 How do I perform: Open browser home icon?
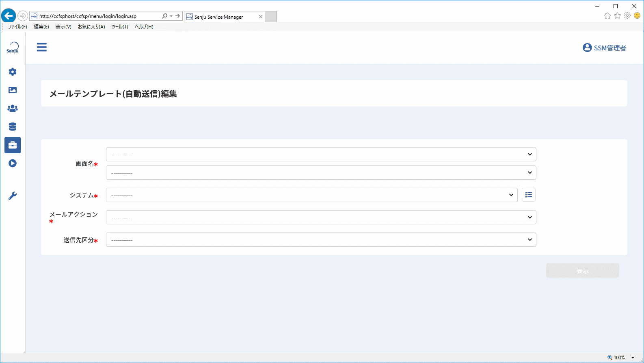[x=607, y=16]
